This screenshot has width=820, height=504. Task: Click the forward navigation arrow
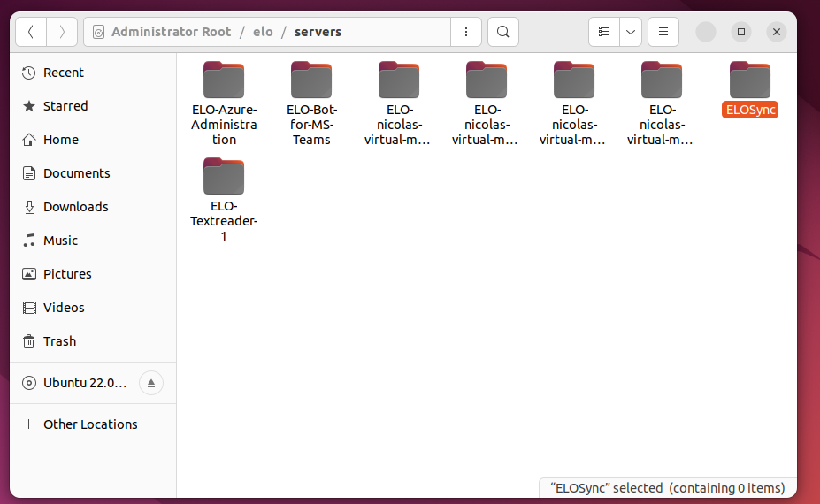pos(61,32)
